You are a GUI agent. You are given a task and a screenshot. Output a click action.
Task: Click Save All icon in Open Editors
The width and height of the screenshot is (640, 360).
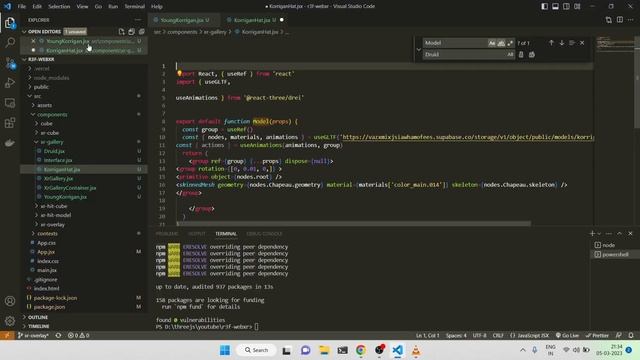pos(131,31)
